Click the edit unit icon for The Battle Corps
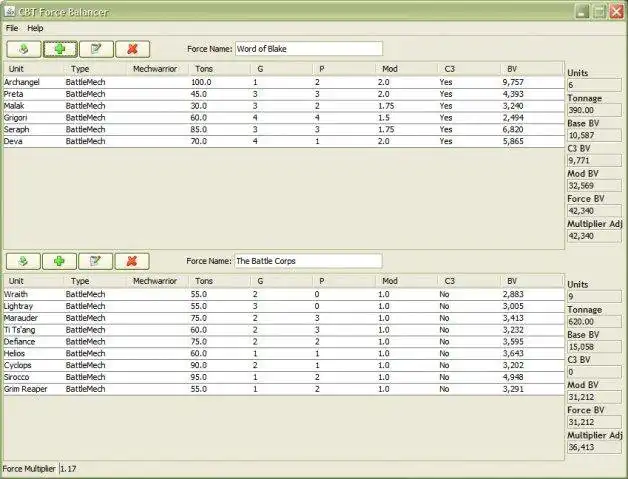628x479 pixels. tap(95, 262)
